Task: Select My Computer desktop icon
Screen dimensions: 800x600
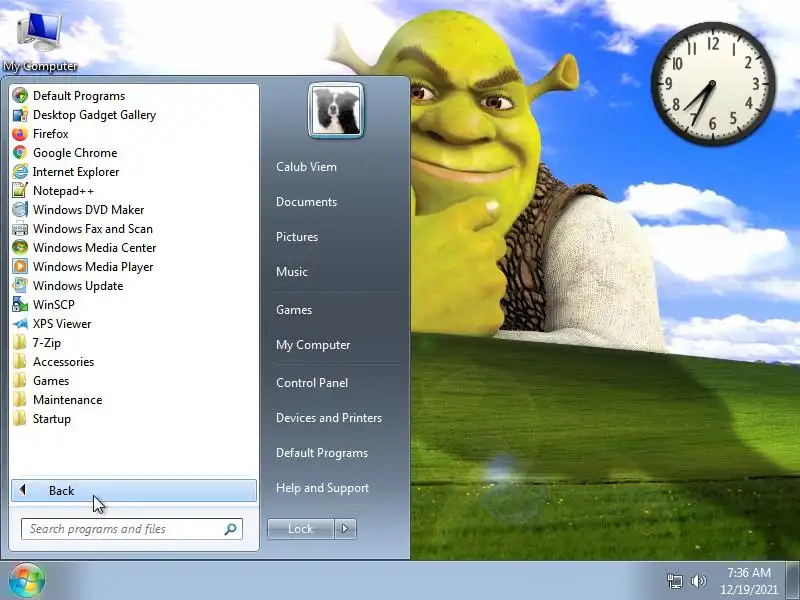Action: (x=40, y=42)
